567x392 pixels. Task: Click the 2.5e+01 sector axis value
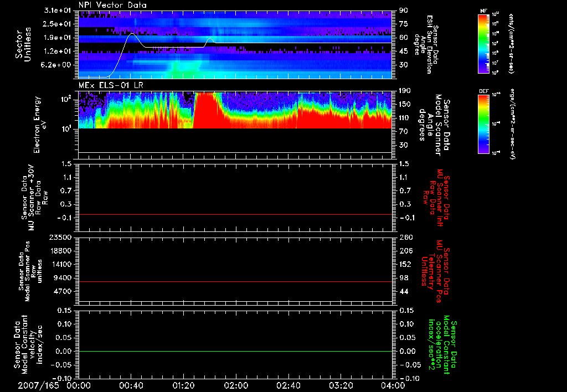58,24
